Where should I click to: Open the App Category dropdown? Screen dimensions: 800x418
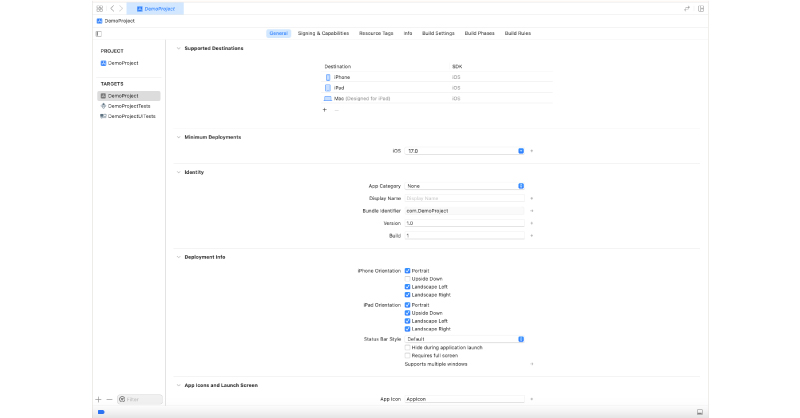click(x=464, y=186)
